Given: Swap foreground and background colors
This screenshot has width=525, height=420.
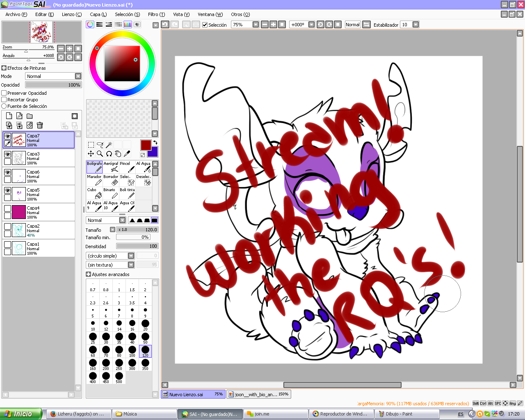Looking at the screenshot, I should (x=155, y=142).
